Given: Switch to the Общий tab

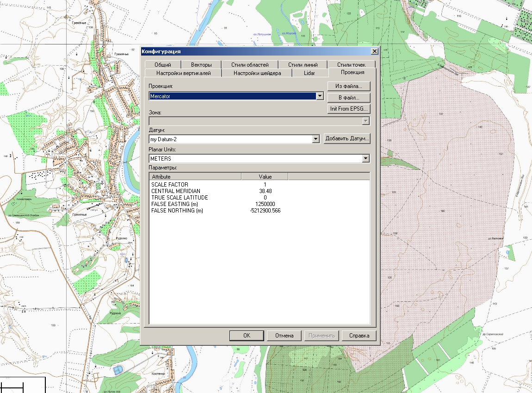Looking at the screenshot, I should (x=162, y=65).
